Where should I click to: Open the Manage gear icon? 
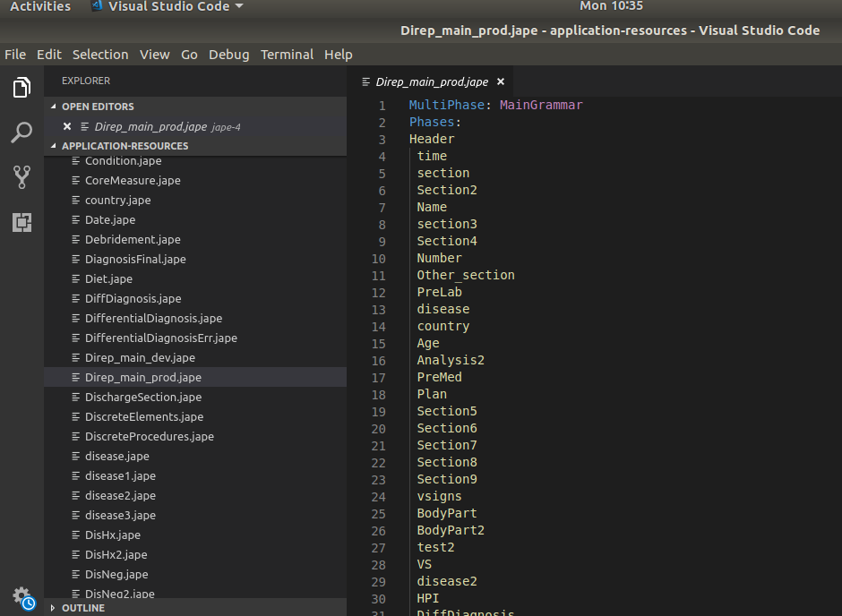[x=21, y=596]
